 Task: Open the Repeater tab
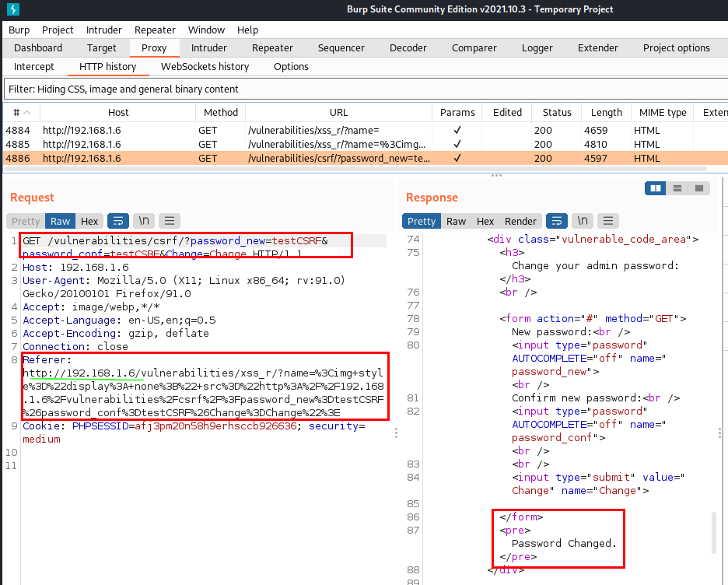[272, 47]
